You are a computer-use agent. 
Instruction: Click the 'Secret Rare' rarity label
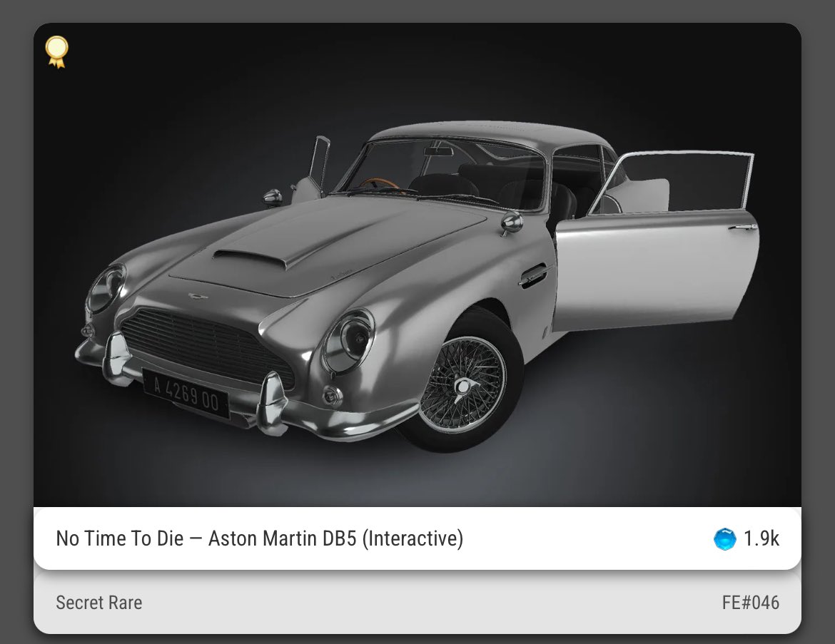(x=99, y=603)
